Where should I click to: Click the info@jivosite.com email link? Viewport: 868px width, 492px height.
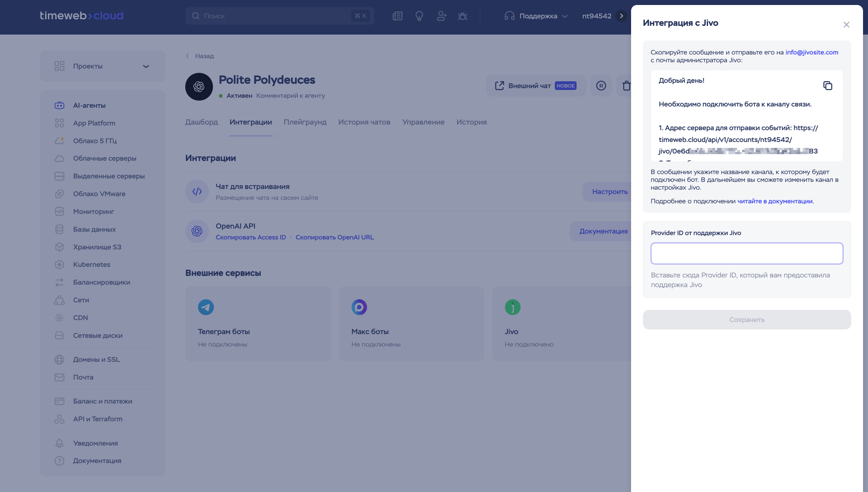(812, 52)
